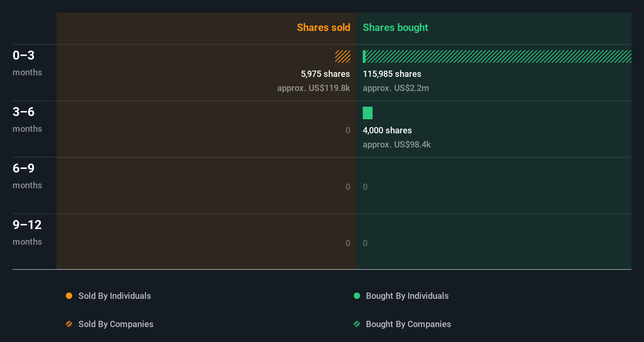
Task: Click the approx. US$2.2m value
Action: tap(396, 88)
